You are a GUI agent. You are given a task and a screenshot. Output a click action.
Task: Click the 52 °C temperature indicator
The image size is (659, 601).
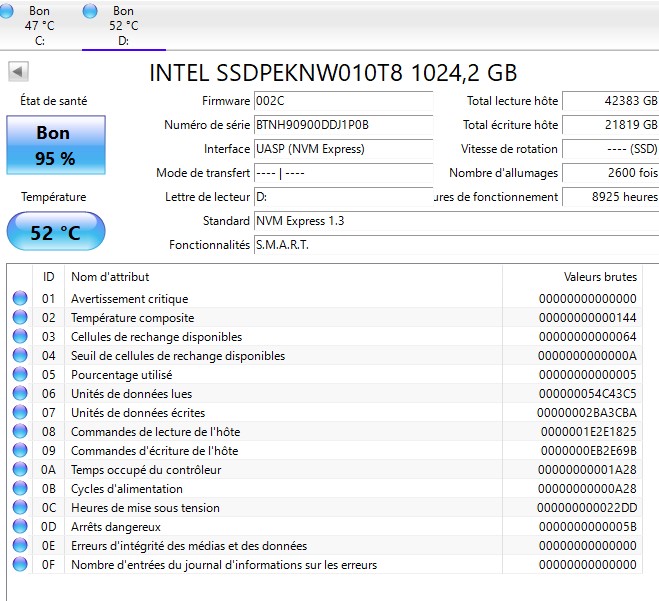(x=56, y=232)
